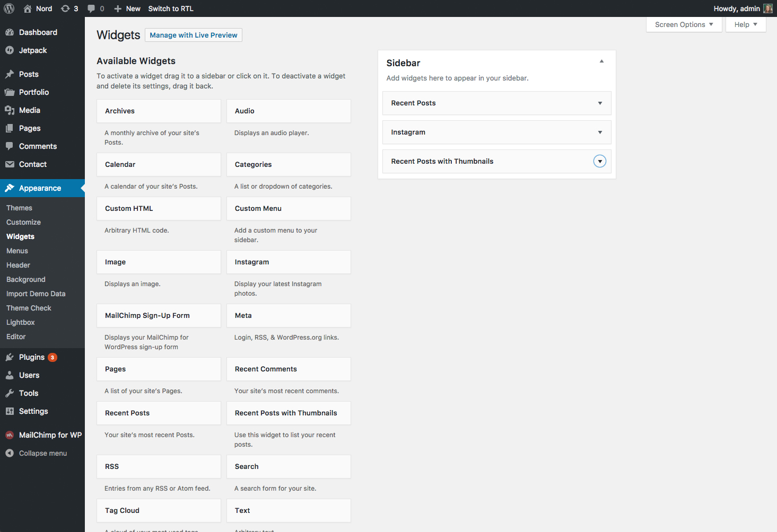Select the Recent Posts available widget
This screenshot has height=532, width=777.
click(x=159, y=413)
